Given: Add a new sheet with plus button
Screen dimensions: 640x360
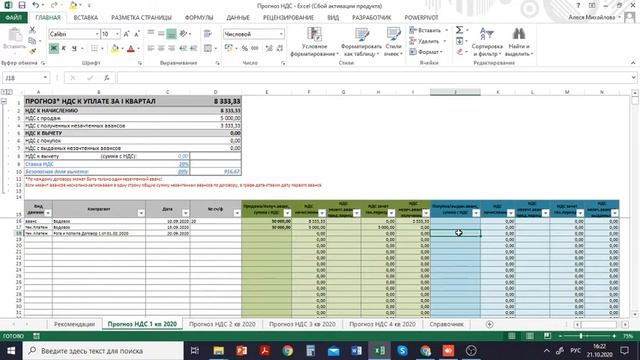Looking at the screenshot, I should tap(489, 324).
